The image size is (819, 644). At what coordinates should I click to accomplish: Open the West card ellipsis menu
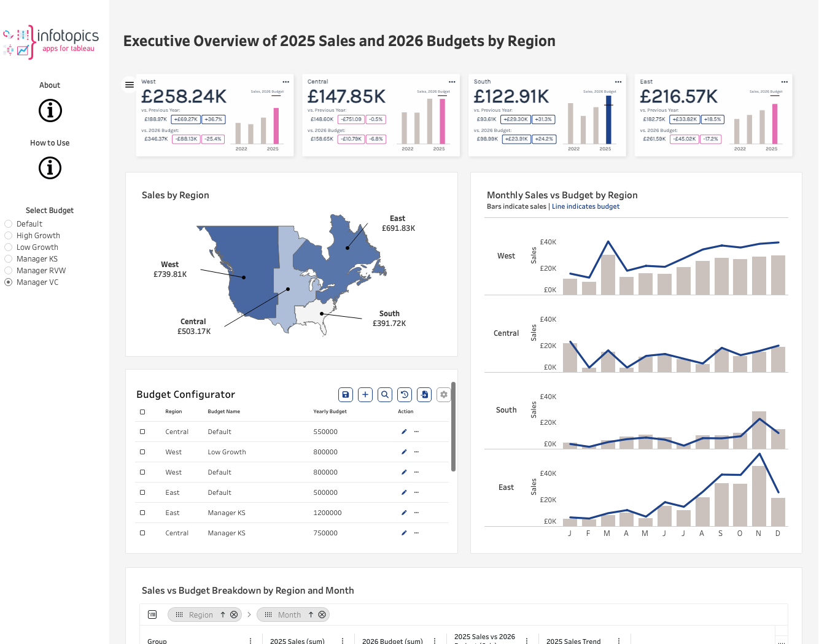285,82
